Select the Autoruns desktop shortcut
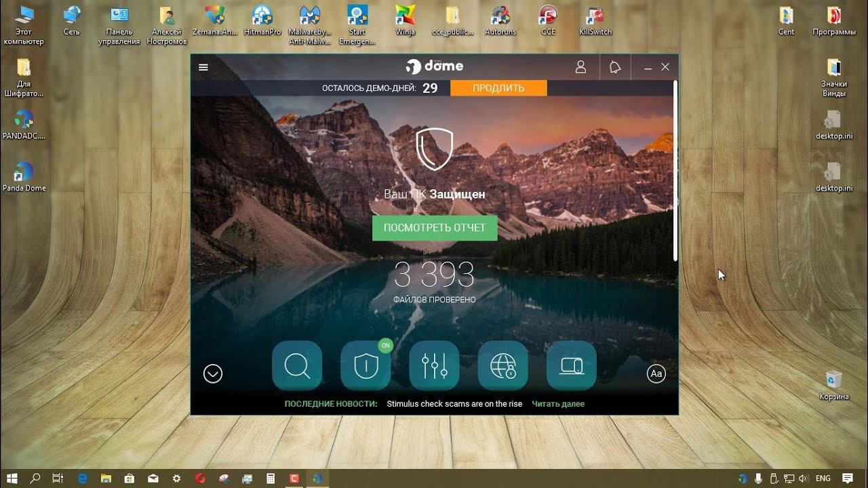Screen dimensions: 868x488 [500, 21]
